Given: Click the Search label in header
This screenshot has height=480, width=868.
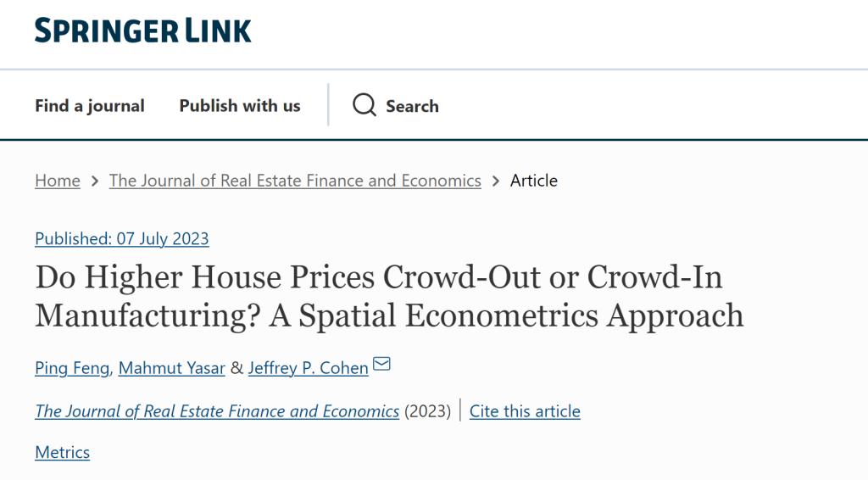Looking at the screenshot, I should (x=412, y=106).
